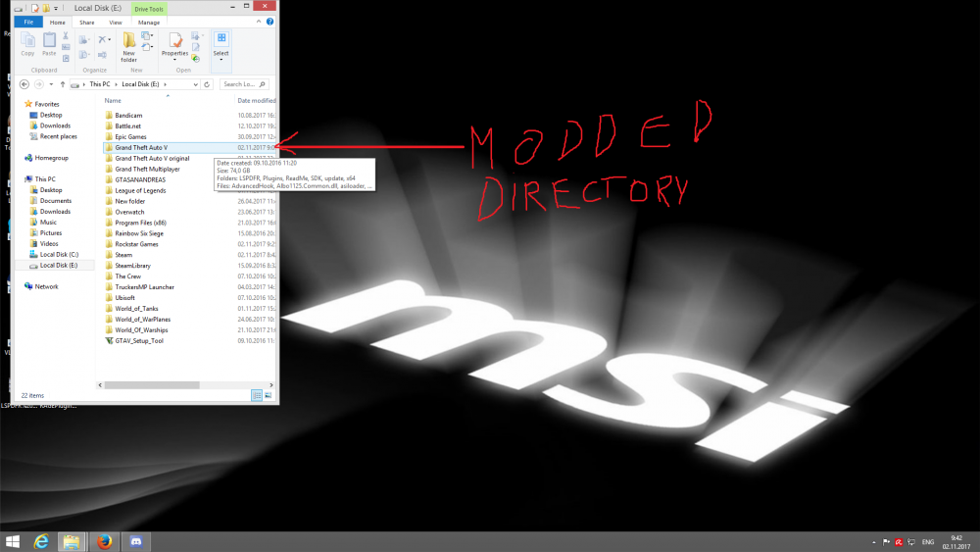Click the History icon in Open group

coord(196,59)
